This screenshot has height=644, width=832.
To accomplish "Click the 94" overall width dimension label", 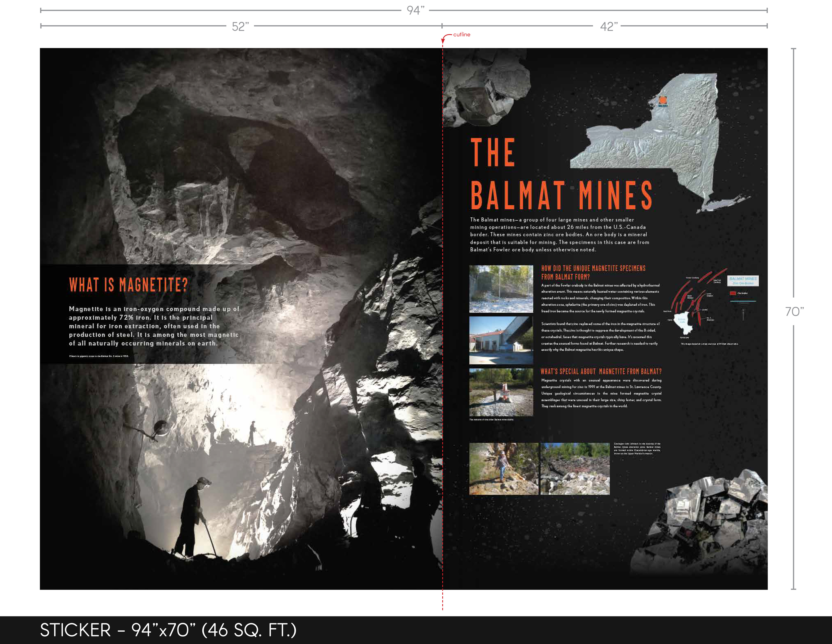I will click(x=415, y=10).
